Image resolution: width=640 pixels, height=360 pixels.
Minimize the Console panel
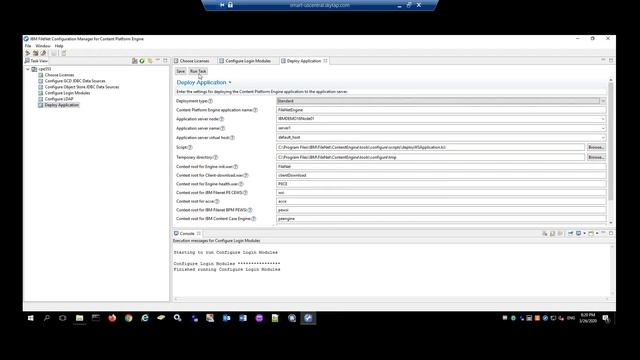[x=603, y=233]
